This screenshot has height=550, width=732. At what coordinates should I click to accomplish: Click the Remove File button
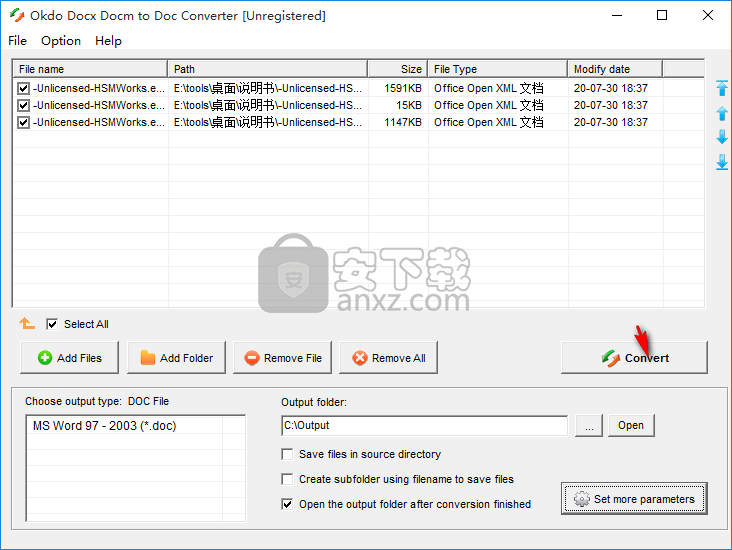point(282,358)
